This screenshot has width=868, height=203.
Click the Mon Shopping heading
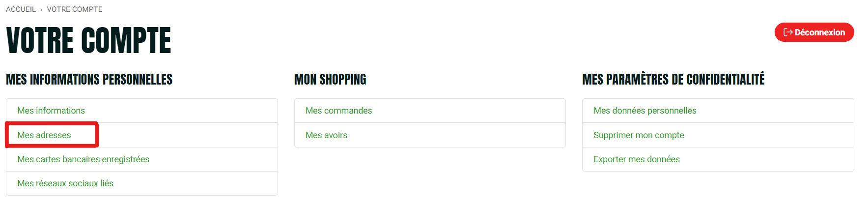point(330,80)
